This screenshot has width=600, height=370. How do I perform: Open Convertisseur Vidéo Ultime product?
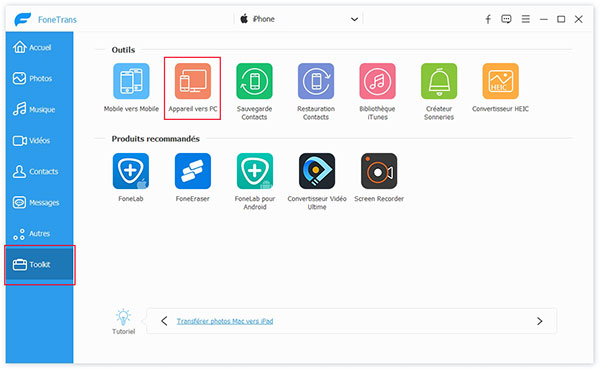tap(317, 171)
